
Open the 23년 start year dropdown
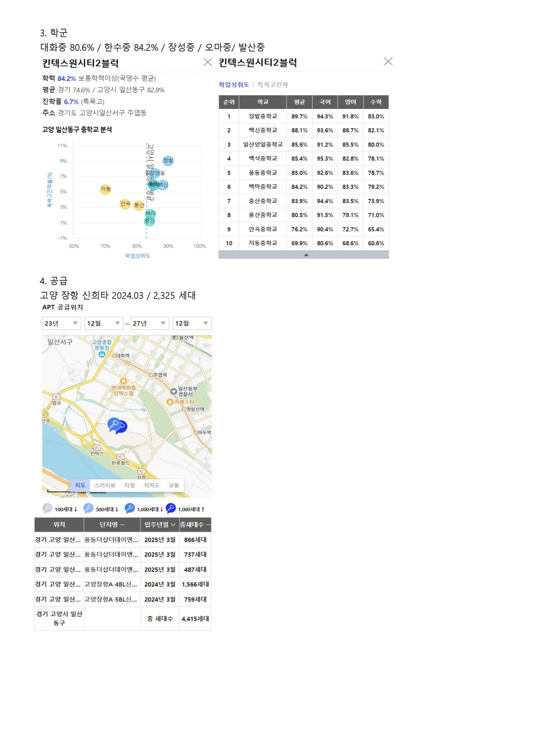pos(61,323)
